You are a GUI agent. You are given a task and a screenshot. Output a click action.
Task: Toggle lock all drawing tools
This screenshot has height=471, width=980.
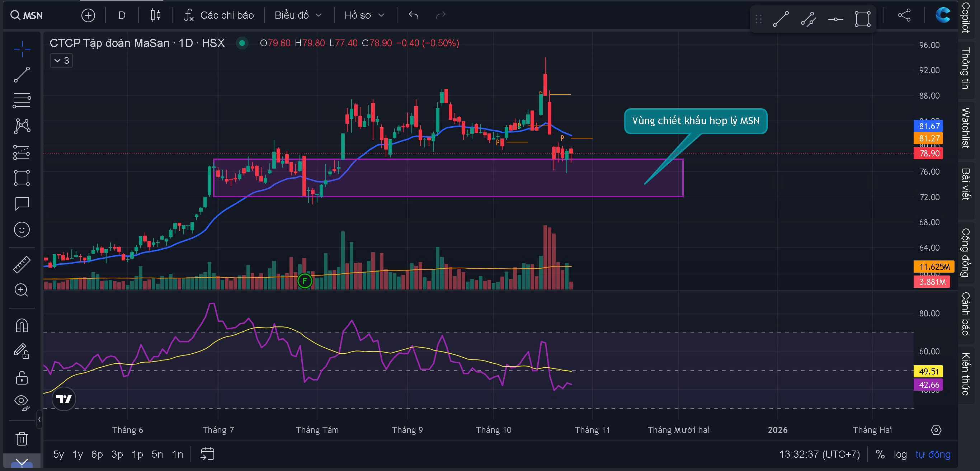click(22, 378)
